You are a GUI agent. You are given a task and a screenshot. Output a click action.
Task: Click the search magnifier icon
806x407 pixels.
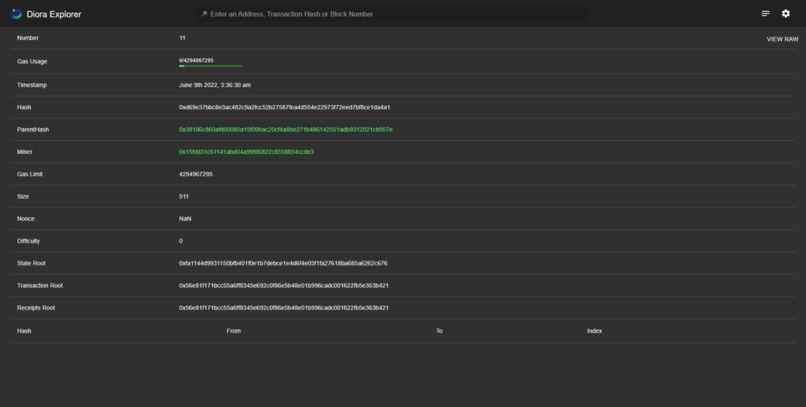click(x=204, y=14)
